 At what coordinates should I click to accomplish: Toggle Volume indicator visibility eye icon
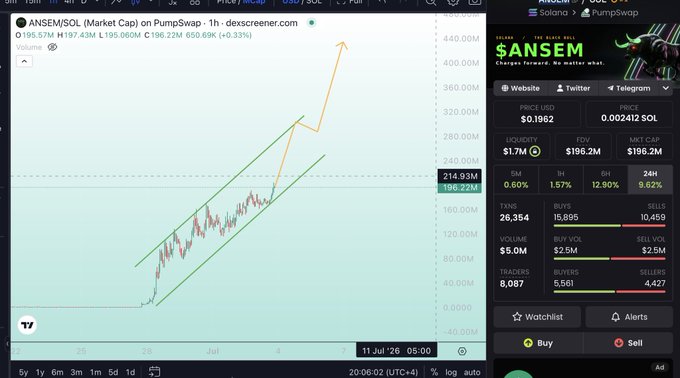coord(52,47)
